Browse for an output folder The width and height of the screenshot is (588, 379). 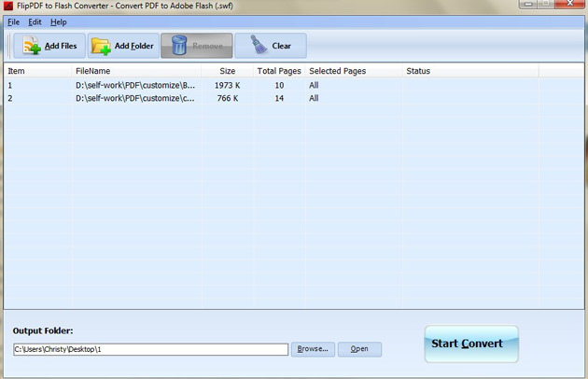pos(313,349)
